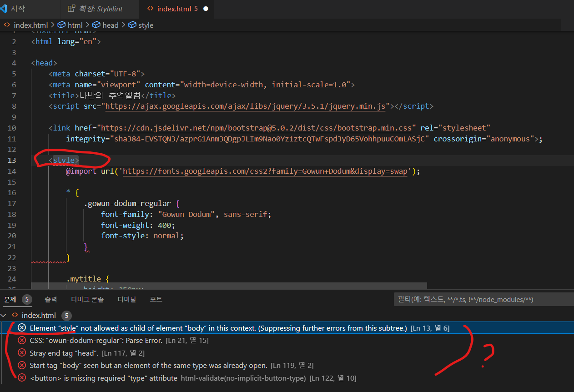Click the title text 나만의 추억앨범

pyautogui.click(x=111, y=95)
